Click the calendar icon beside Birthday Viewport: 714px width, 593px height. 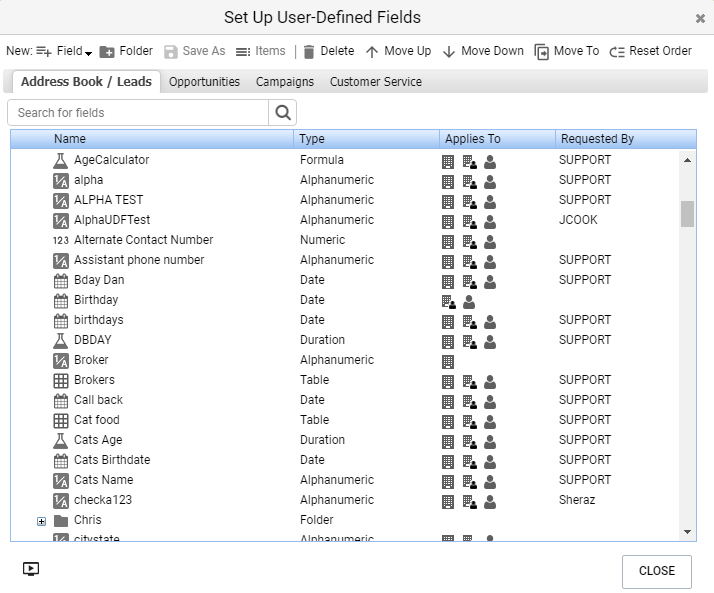pos(60,300)
